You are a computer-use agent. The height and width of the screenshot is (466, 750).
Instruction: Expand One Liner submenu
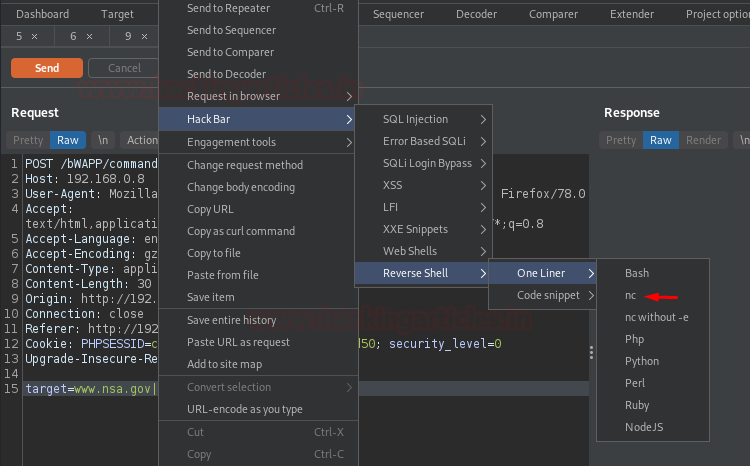[542, 273]
